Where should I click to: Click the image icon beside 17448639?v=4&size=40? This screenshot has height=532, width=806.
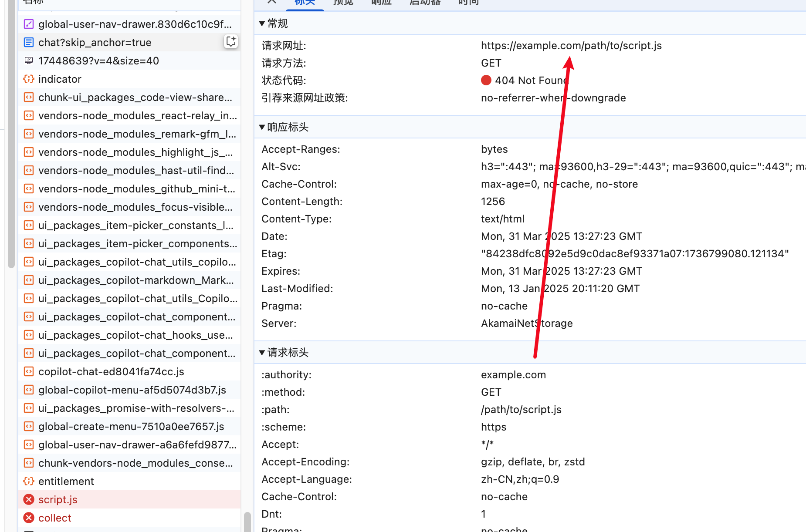29,61
